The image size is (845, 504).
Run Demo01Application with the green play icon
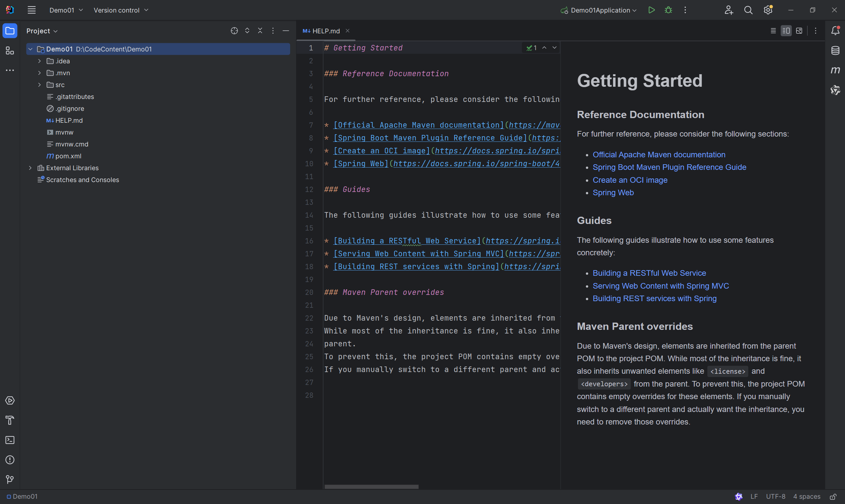(x=651, y=10)
